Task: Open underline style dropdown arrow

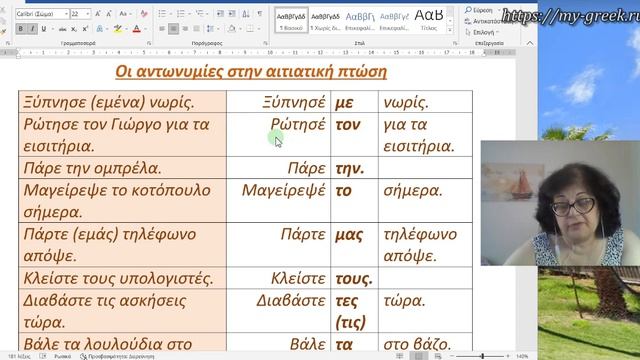Action: [x=52, y=29]
